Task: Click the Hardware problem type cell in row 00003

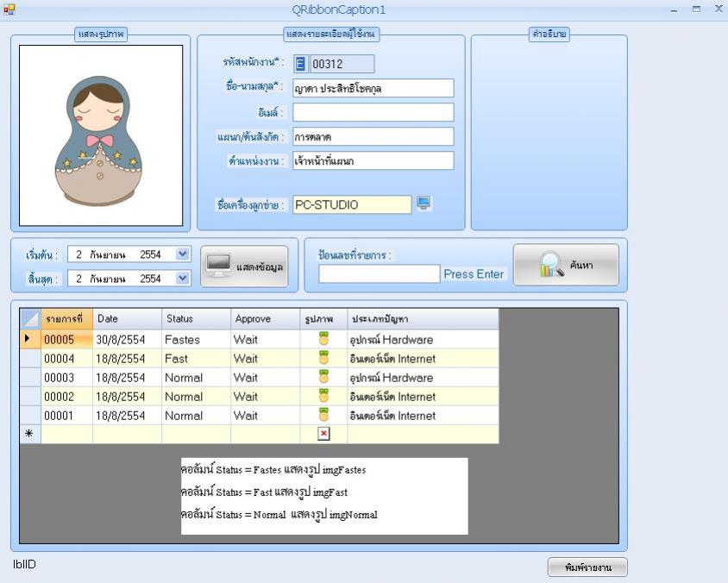Action: point(423,378)
